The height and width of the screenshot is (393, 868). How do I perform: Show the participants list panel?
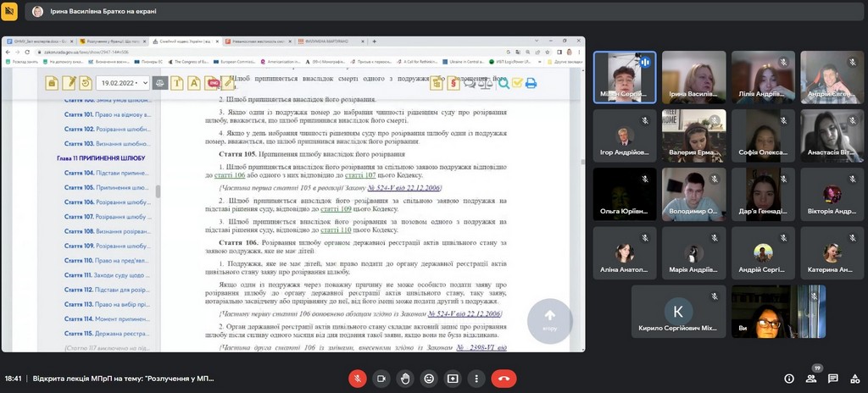[811, 379]
